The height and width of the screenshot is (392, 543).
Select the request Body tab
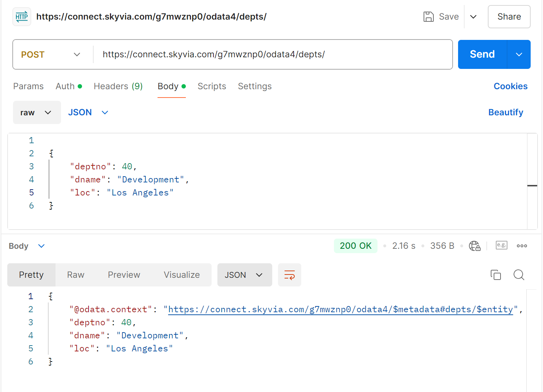pyautogui.click(x=172, y=86)
